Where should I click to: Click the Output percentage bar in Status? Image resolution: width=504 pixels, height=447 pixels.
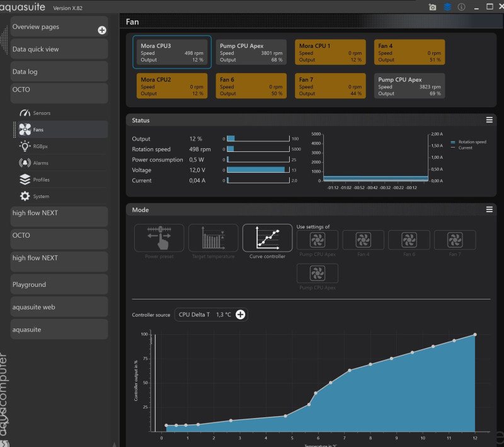258,139
